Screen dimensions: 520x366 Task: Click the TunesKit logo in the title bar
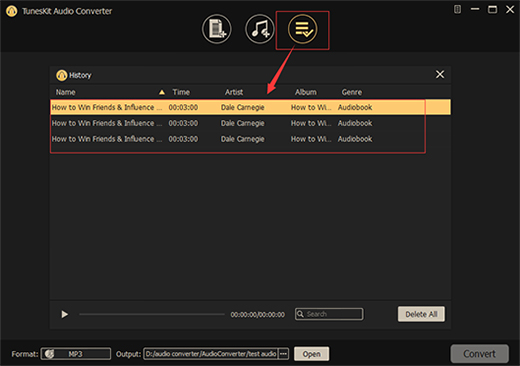click(12, 11)
